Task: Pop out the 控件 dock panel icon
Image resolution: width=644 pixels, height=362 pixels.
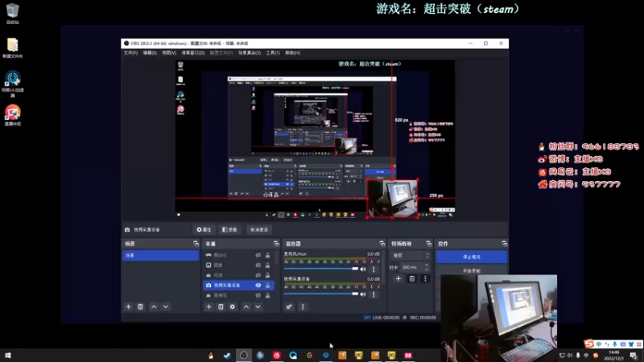Action: tap(504, 244)
